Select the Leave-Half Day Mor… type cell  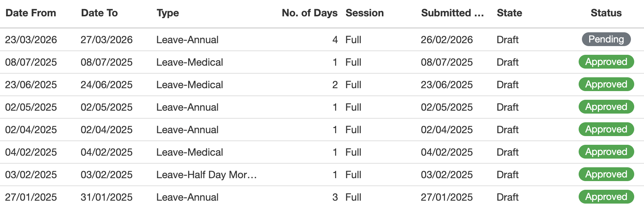[x=206, y=175]
